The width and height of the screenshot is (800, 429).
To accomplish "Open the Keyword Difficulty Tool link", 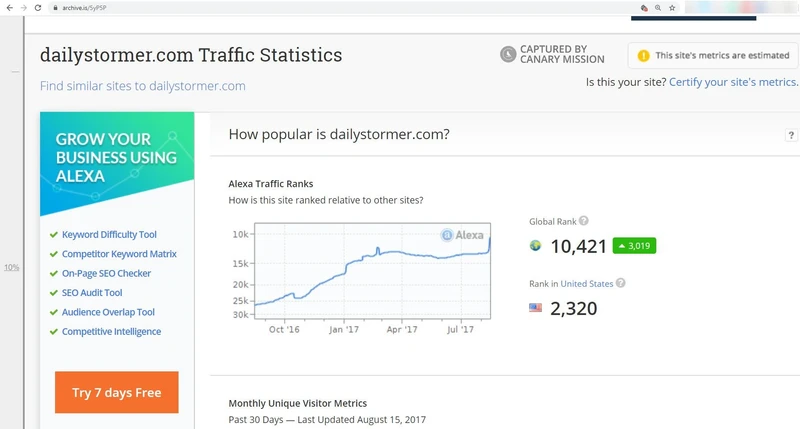I will [x=109, y=235].
